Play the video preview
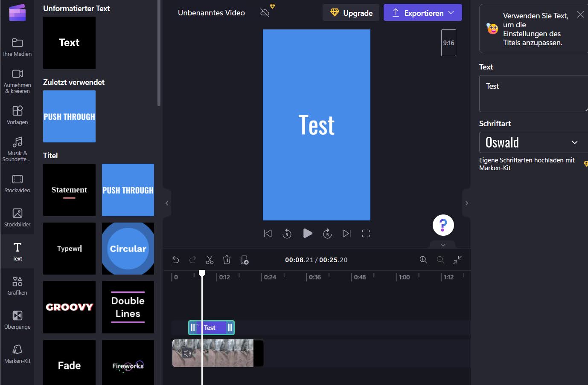Viewport: 588px width, 385px height. [x=307, y=233]
